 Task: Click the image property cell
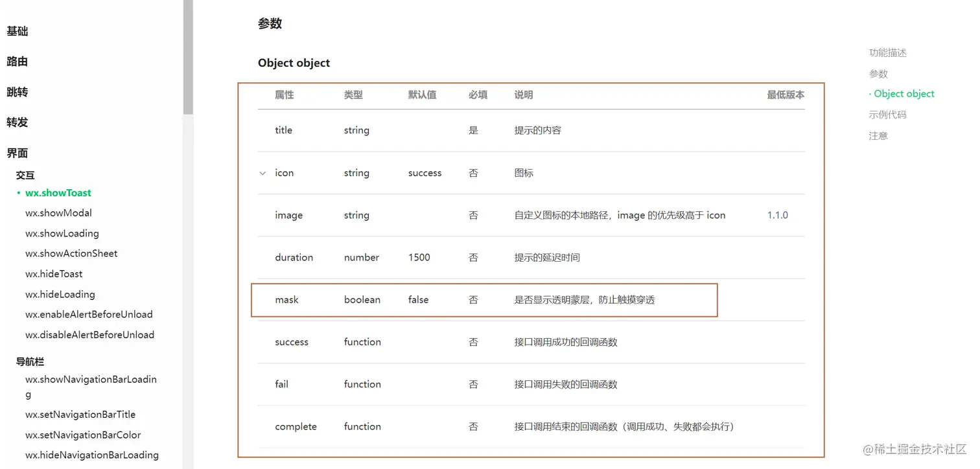coord(288,215)
